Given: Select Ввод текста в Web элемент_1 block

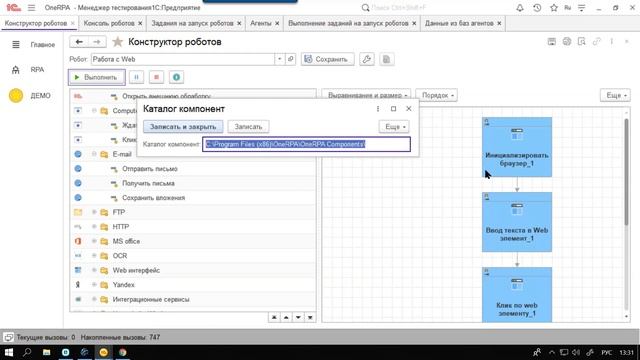Looking at the screenshot, I should point(517,222).
